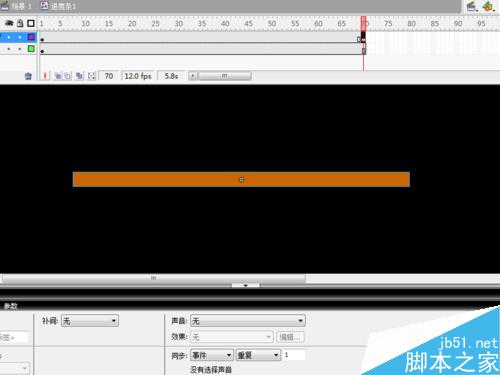The height and width of the screenshot is (375, 500).
Task: Click the stage horizontal scrollbar thumb
Action: click(x=154, y=278)
